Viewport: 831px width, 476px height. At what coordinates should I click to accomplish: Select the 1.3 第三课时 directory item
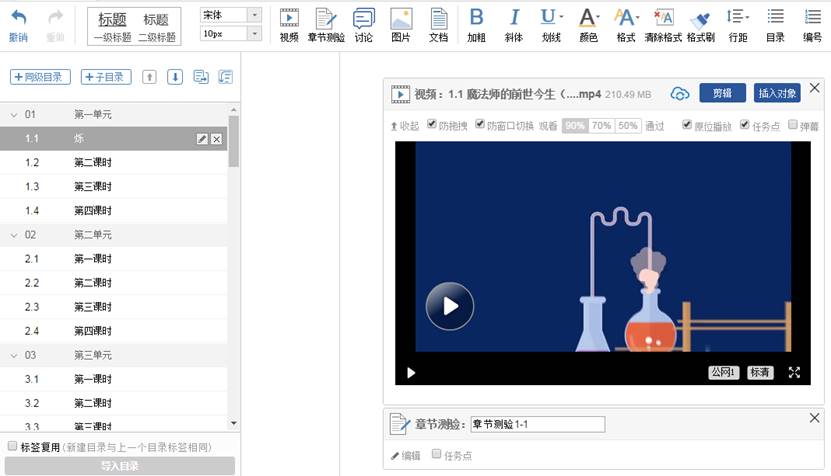pos(92,187)
